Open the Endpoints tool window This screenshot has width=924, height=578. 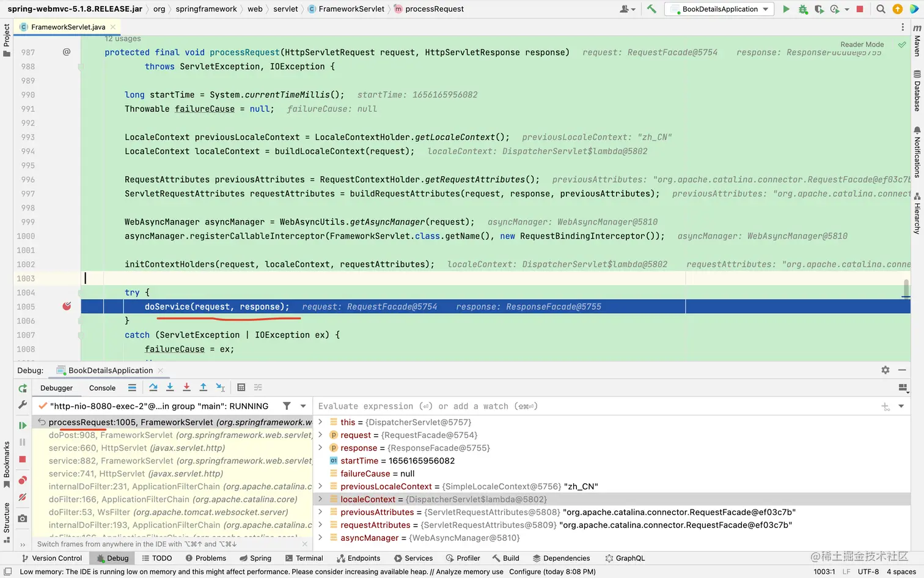point(358,558)
